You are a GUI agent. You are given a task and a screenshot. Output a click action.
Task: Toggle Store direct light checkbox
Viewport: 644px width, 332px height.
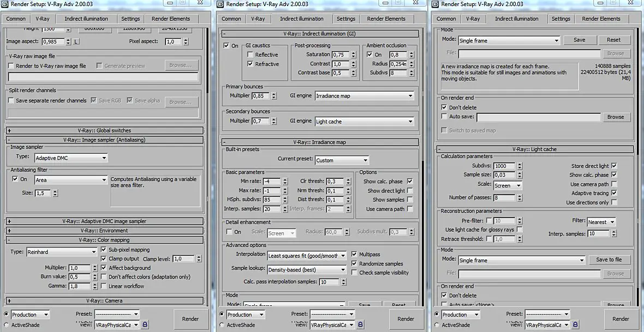tap(614, 166)
